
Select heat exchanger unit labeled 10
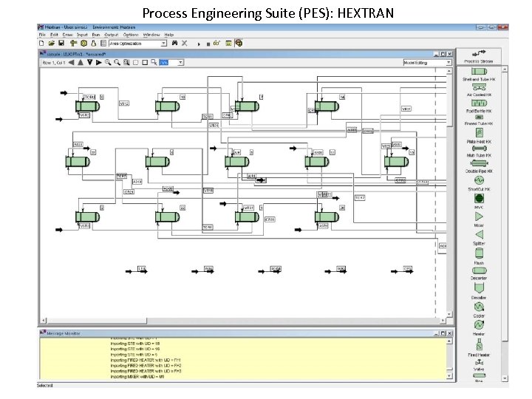[x=167, y=106]
